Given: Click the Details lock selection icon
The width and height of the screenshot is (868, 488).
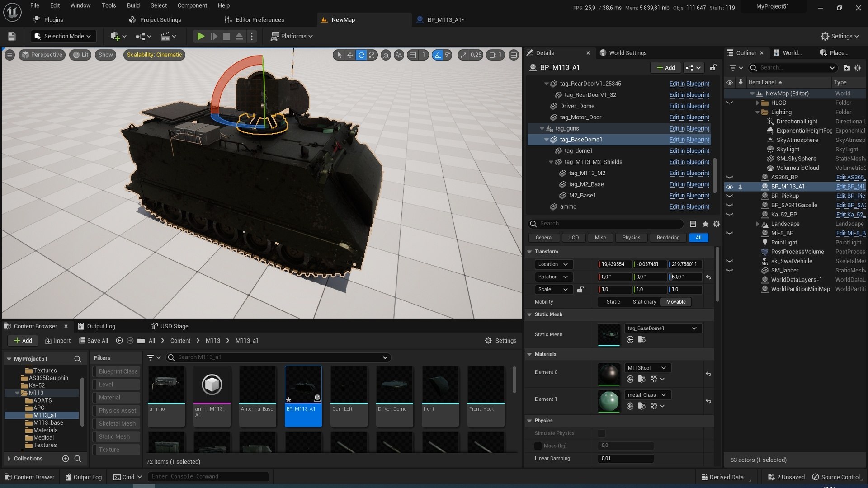Looking at the screenshot, I should 713,68.
